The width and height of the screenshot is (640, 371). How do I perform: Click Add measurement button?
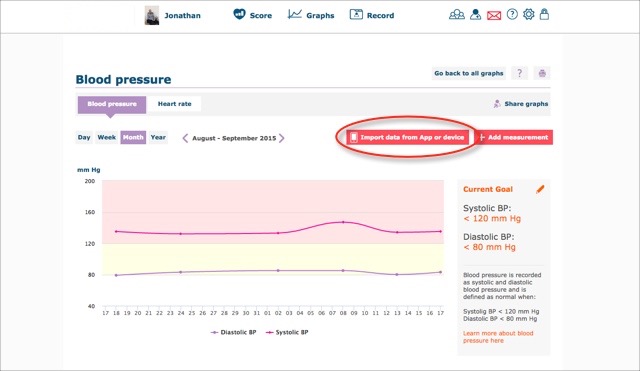point(514,137)
